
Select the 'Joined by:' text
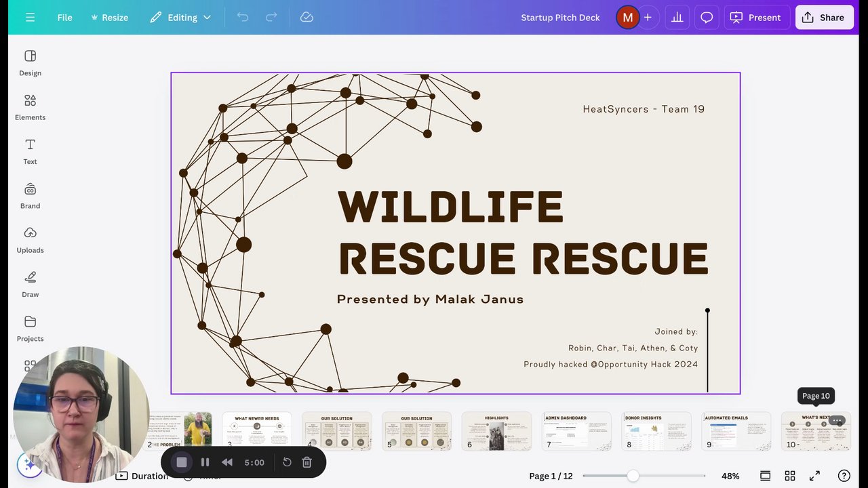676,331
